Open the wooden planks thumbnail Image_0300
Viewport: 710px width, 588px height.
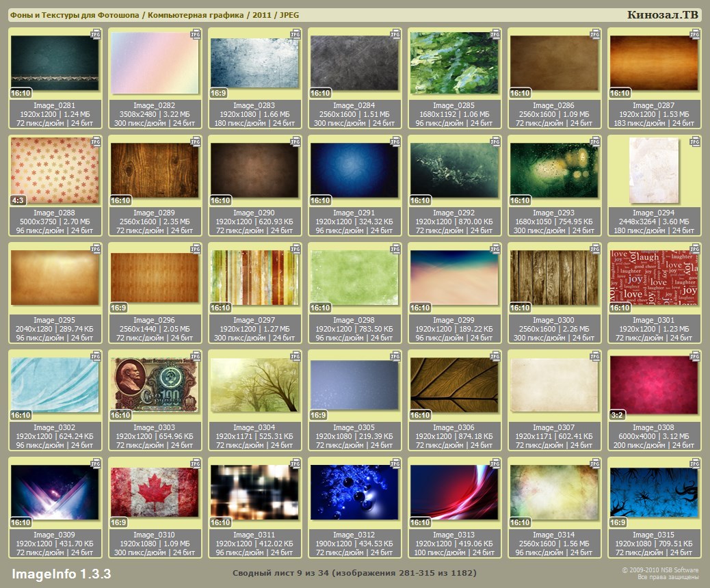[554, 278]
